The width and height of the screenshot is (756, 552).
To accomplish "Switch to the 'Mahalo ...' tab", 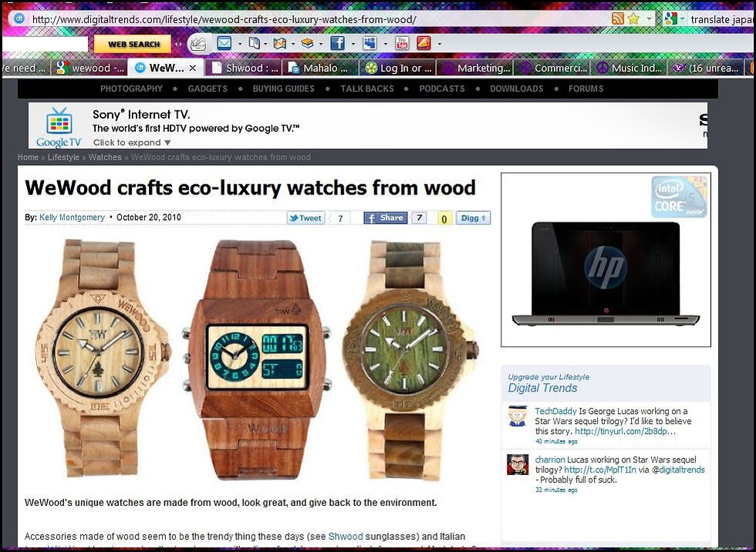I will [319, 68].
